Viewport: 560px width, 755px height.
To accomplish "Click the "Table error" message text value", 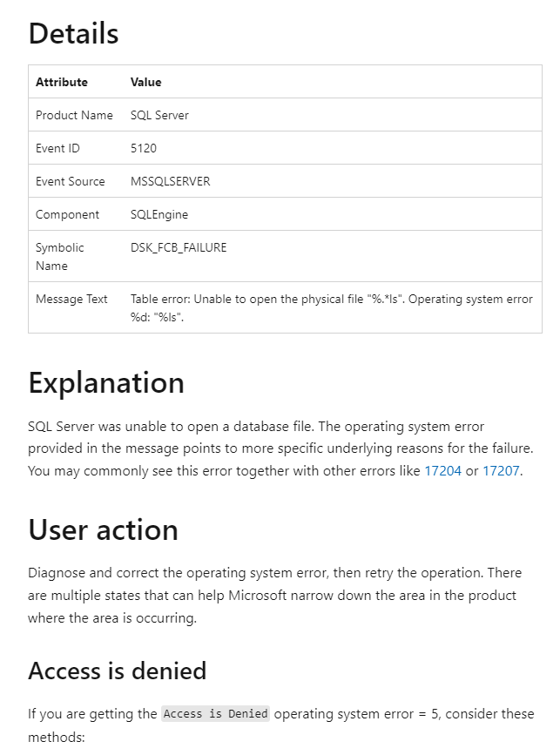I will point(331,307).
